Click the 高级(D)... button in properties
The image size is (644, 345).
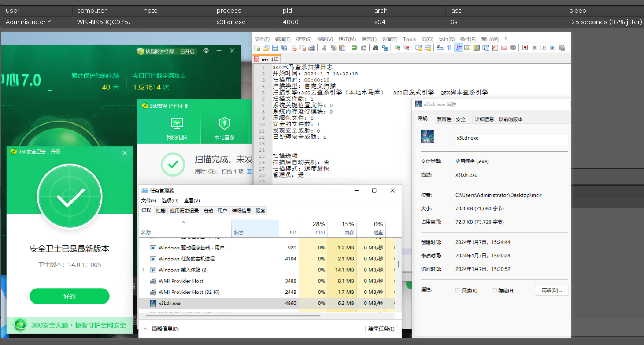(552, 290)
